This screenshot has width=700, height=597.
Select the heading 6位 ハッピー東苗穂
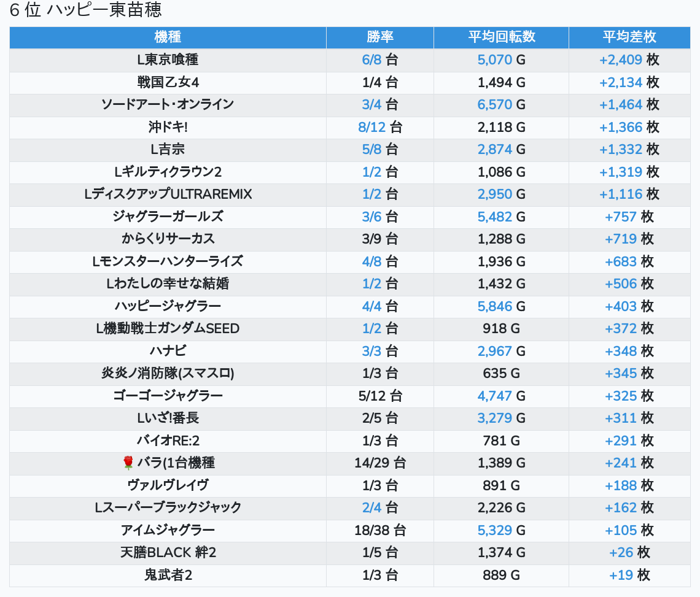[86, 10]
